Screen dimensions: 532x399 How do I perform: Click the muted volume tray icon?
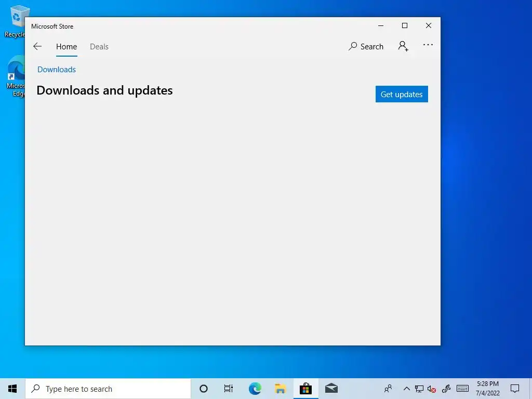point(432,389)
